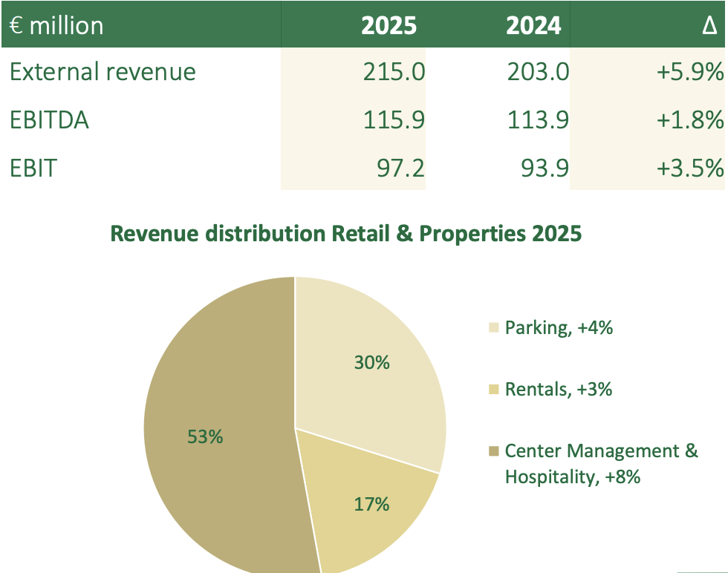The width and height of the screenshot is (728, 573).
Task: Select the 30% pie chart slice
Action: (371, 364)
